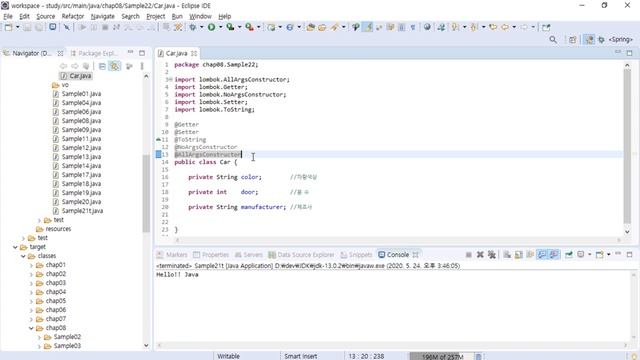
Task: Click the Debug bug icon in toolbar
Action: (x=192, y=27)
